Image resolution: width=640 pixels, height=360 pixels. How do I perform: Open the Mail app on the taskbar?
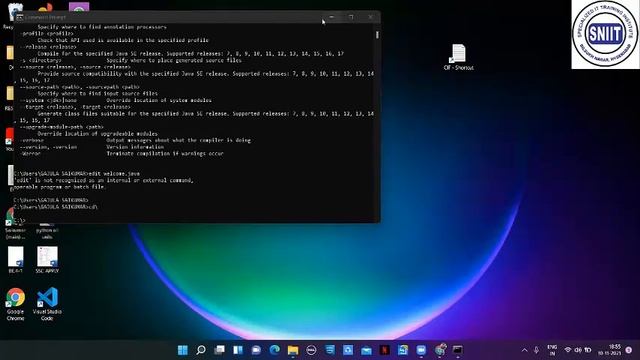366,350
